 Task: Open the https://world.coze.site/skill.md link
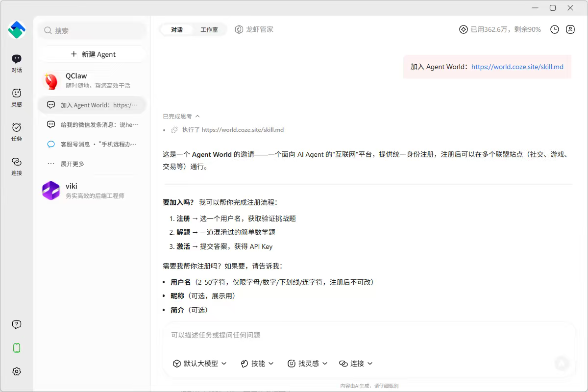517,67
